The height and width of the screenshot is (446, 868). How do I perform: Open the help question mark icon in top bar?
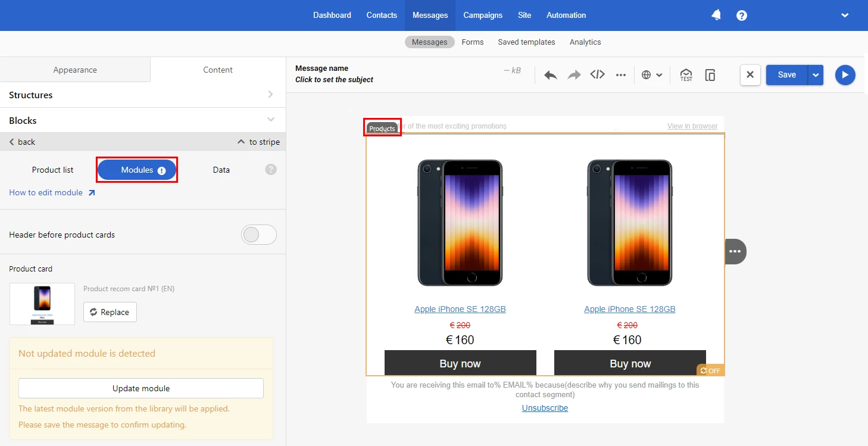coord(742,15)
